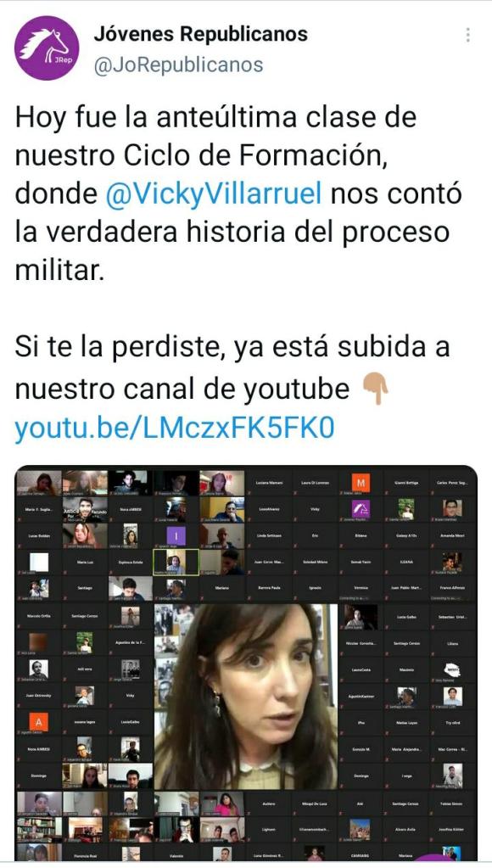The height and width of the screenshot is (868, 492).
Task: Select the Laura Di Lorenzo participant tile
Action: (315, 484)
